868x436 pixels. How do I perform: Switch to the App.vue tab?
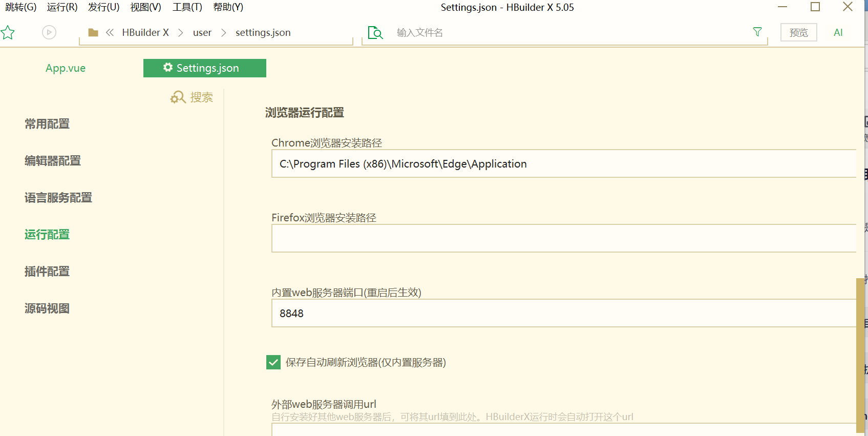click(66, 68)
